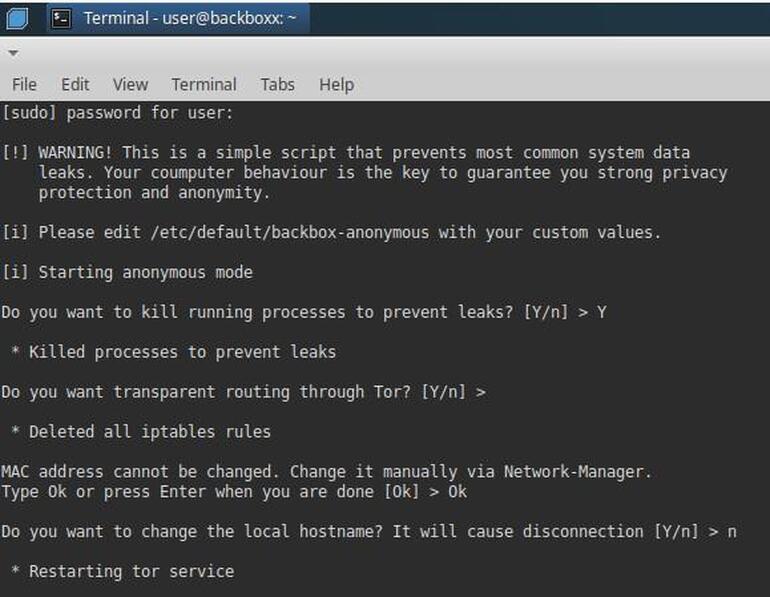Click the change local hostname prompt line

pos(369,532)
